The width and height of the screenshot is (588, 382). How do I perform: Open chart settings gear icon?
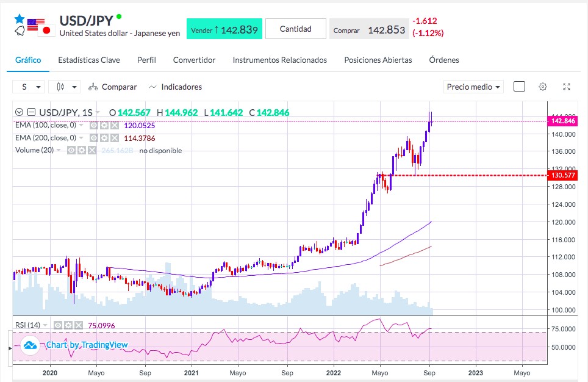tap(543, 87)
